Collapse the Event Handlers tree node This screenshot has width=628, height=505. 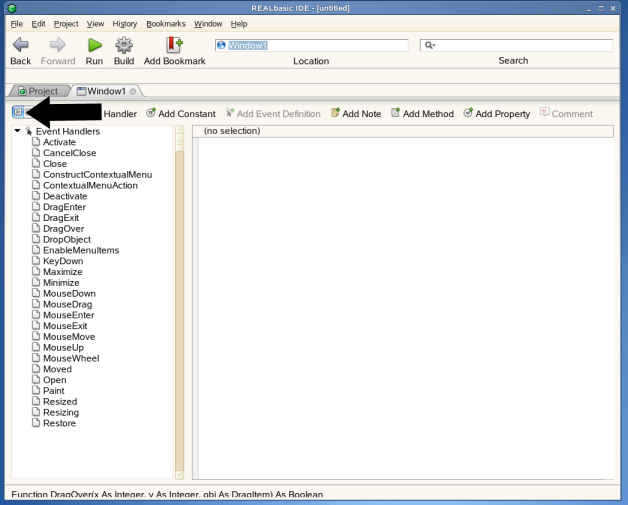17,131
